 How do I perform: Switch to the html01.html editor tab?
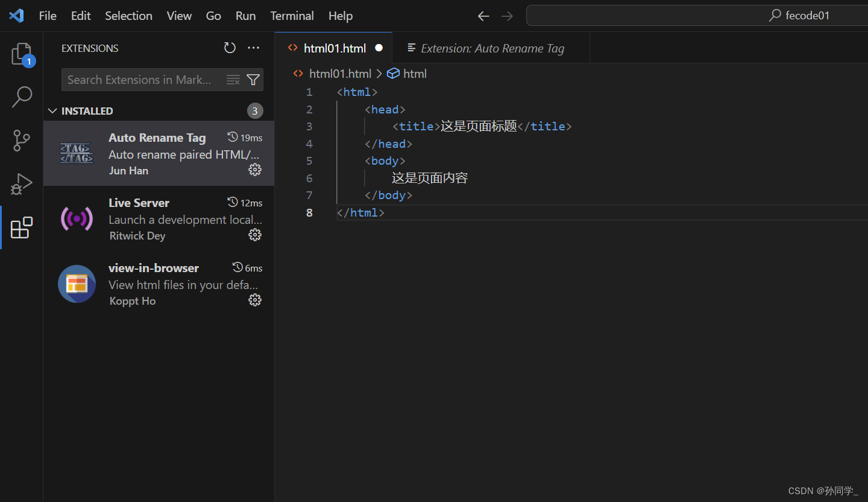[x=333, y=48]
